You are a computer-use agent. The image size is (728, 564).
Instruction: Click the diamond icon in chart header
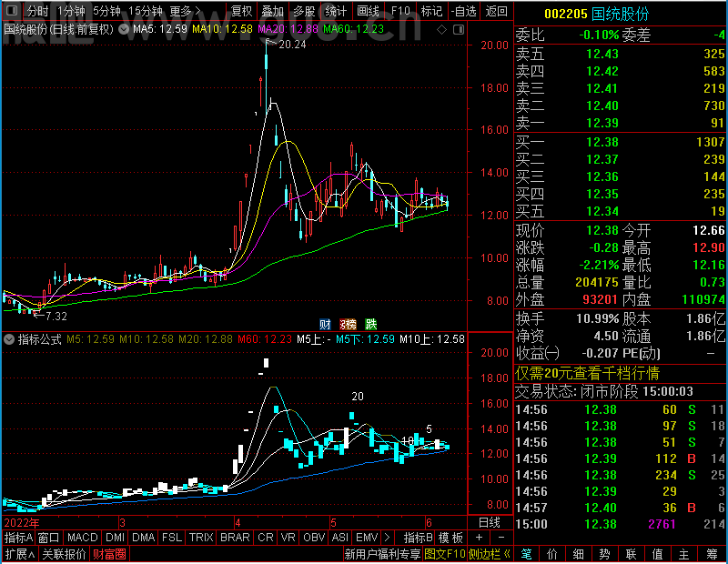point(441,30)
